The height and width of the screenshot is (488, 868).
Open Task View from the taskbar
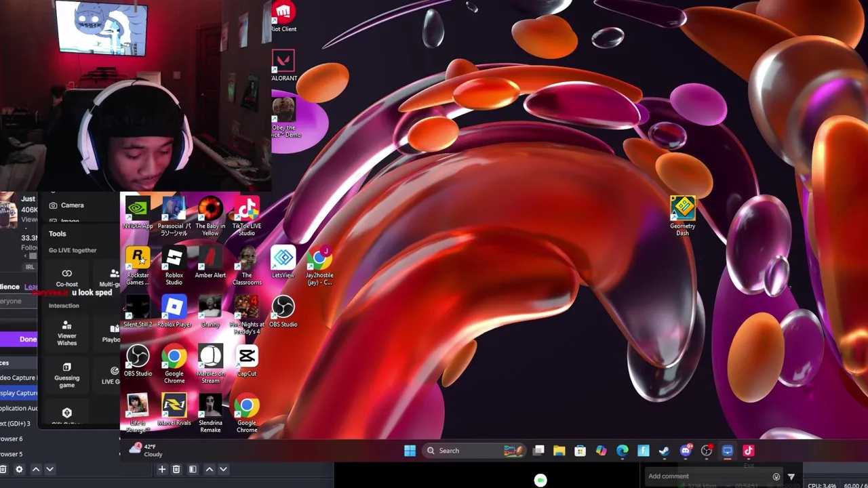pyautogui.click(x=538, y=451)
